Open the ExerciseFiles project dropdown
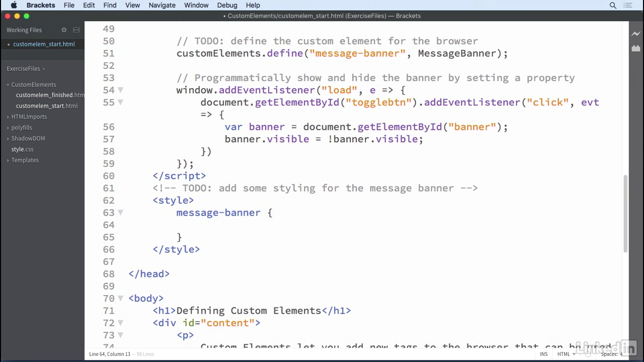The image size is (644, 362). [x=26, y=69]
